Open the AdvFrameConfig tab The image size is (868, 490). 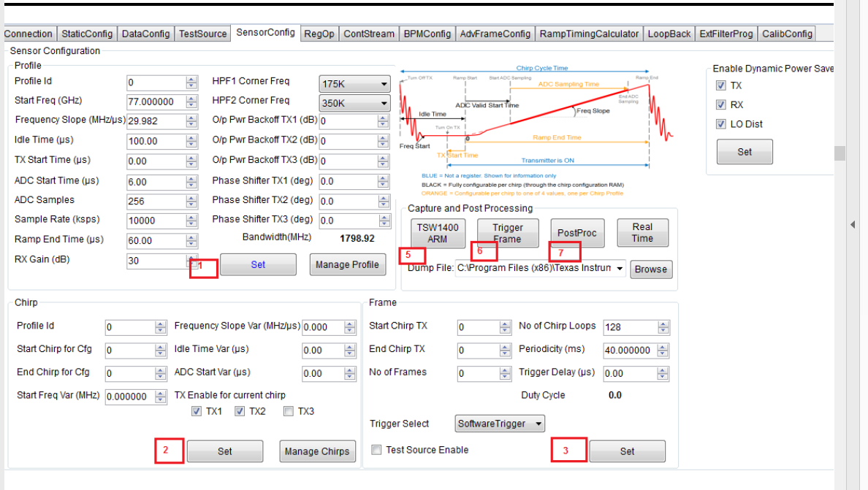click(x=495, y=33)
